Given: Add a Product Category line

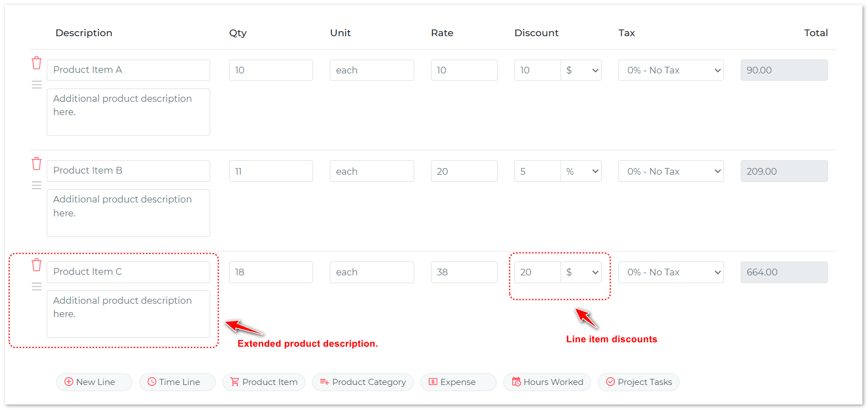Looking at the screenshot, I should click(x=363, y=382).
